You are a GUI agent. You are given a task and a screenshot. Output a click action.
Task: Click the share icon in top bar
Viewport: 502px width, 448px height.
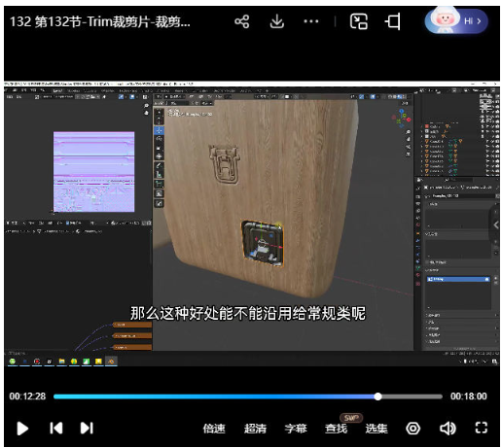point(242,21)
